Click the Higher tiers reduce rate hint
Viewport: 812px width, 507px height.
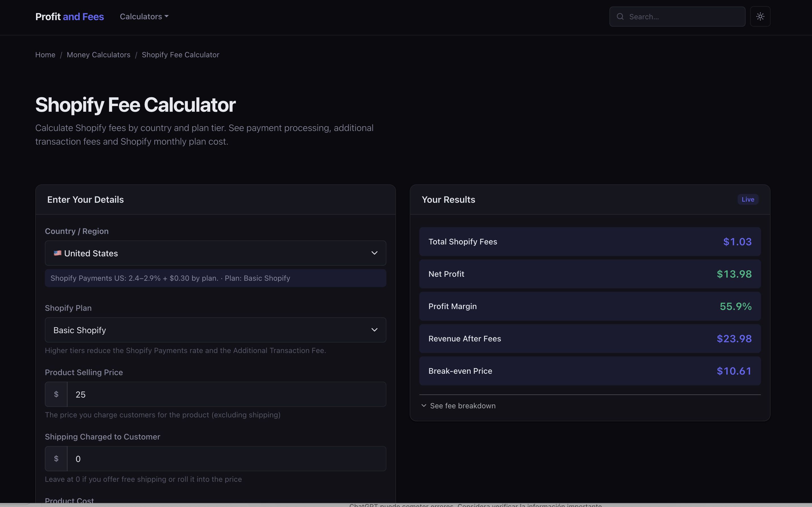point(186,350)
